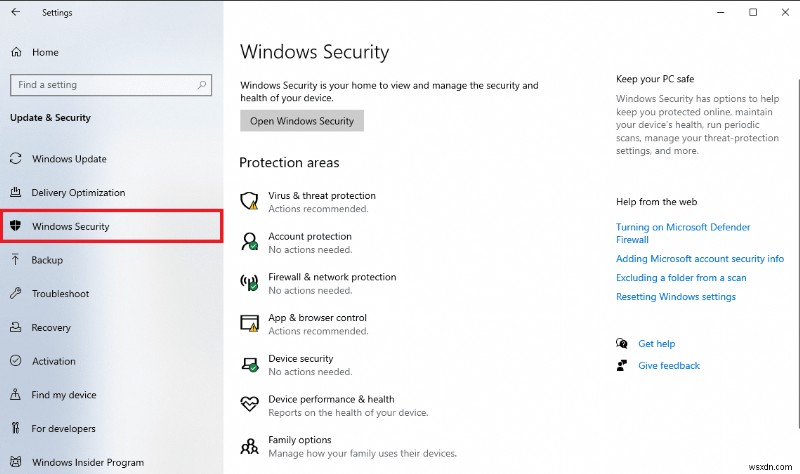800x474 pixels.
Task: Open the Recovery settings section
Action: (x=51, y=328)
